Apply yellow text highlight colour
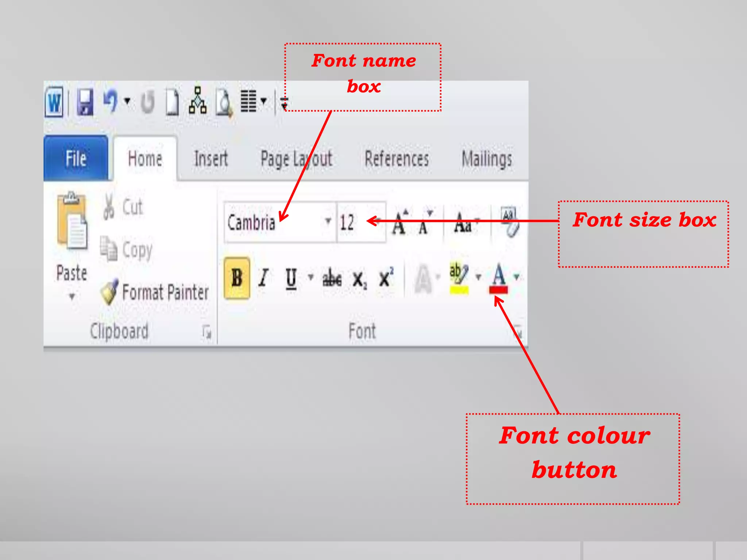The image size is (747, 560). click(459, 278)
